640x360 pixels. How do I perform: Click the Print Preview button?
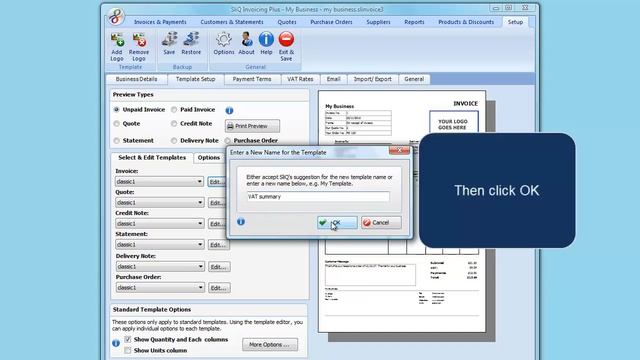point(252,126)
